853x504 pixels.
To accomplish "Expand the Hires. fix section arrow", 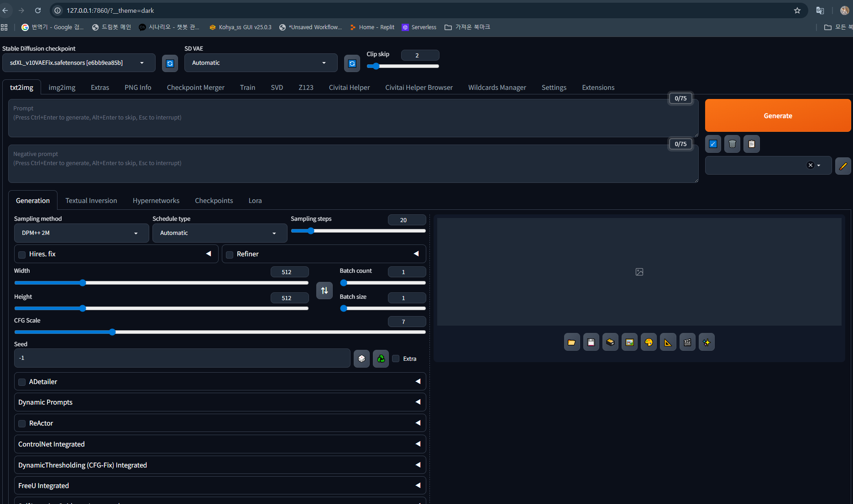I will click(209, 254).
